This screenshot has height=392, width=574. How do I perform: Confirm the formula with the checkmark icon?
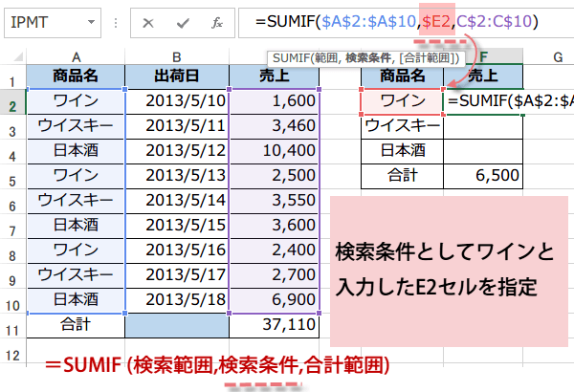(183, 24)
